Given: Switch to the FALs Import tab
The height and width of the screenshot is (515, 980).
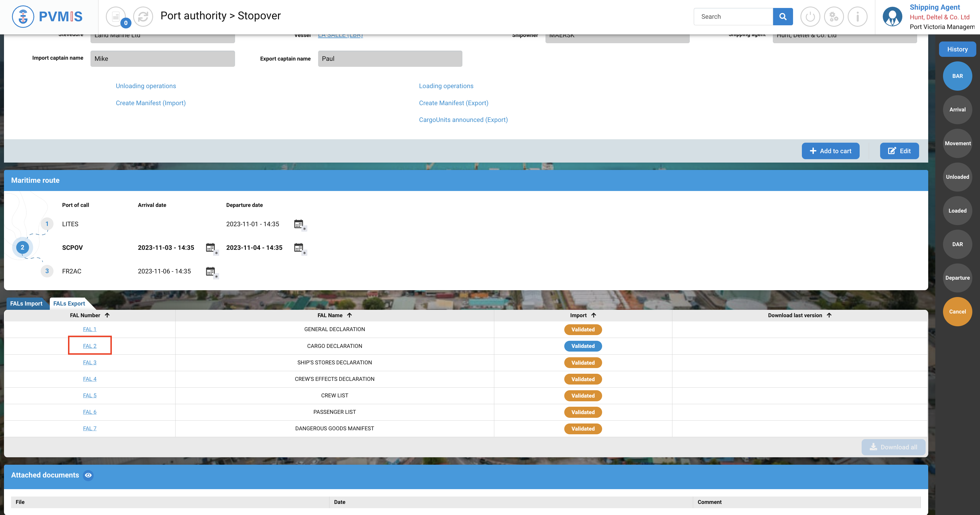Looking at the screenshot, I should coord(26,303).
